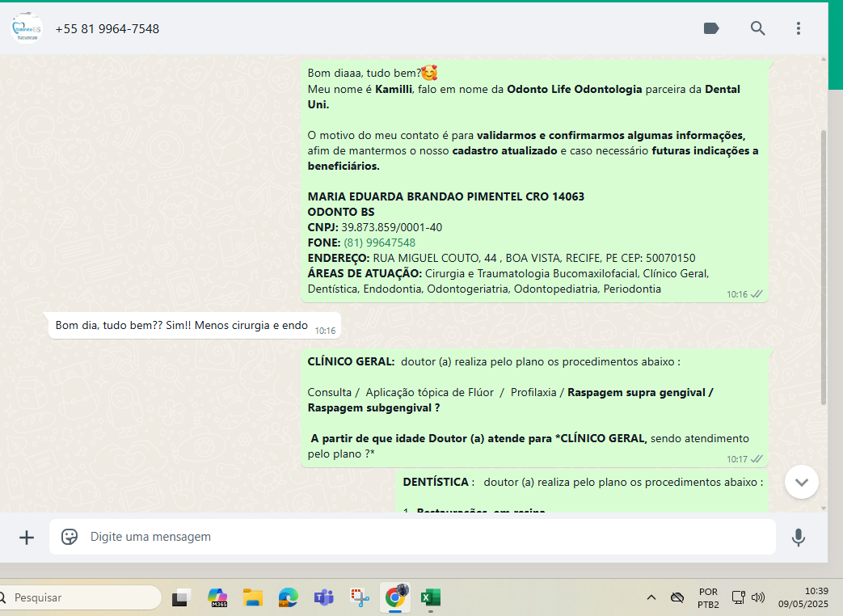
Task: Click the chat scrollbar thumb
Action: point(823,267)
